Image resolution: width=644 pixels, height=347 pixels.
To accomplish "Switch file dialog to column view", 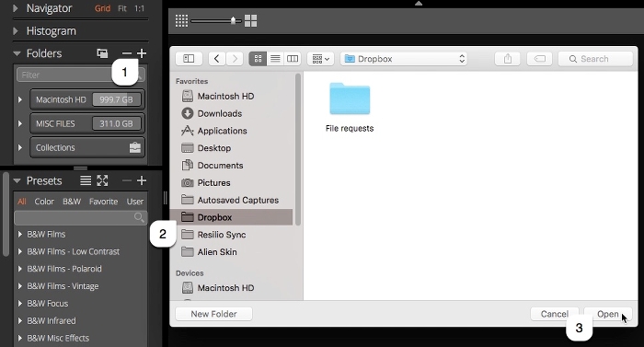I will tap(293, 59).
